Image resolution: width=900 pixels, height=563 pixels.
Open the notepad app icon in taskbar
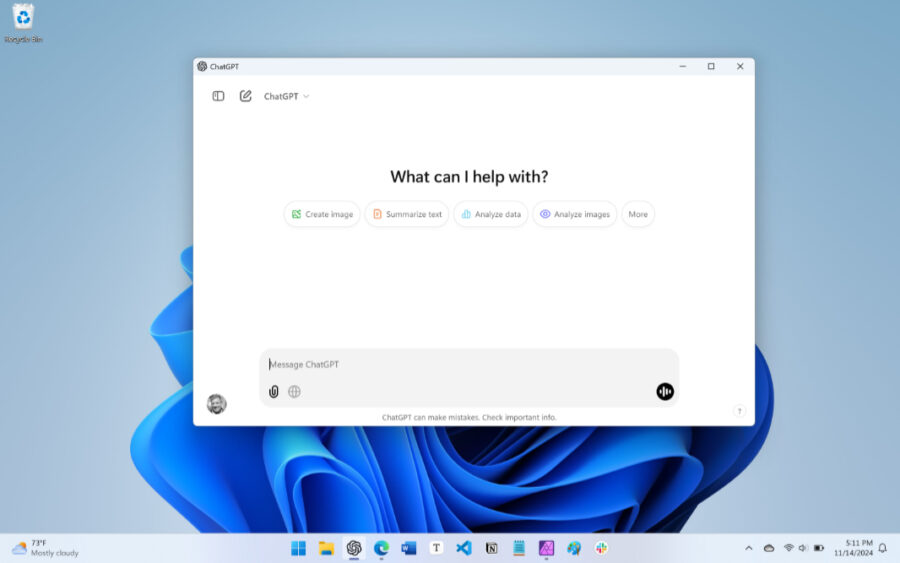tap(519, 548)
